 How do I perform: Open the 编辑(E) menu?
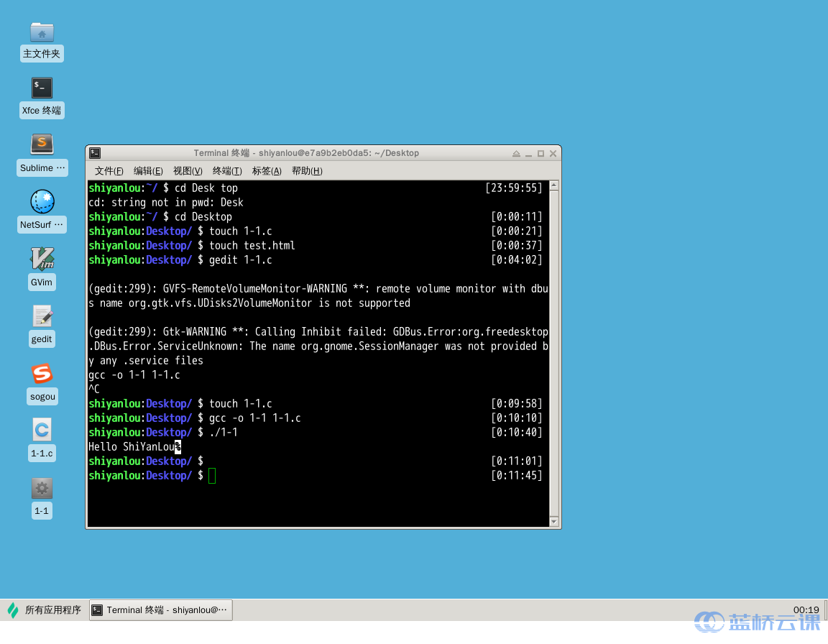[148, 171]
